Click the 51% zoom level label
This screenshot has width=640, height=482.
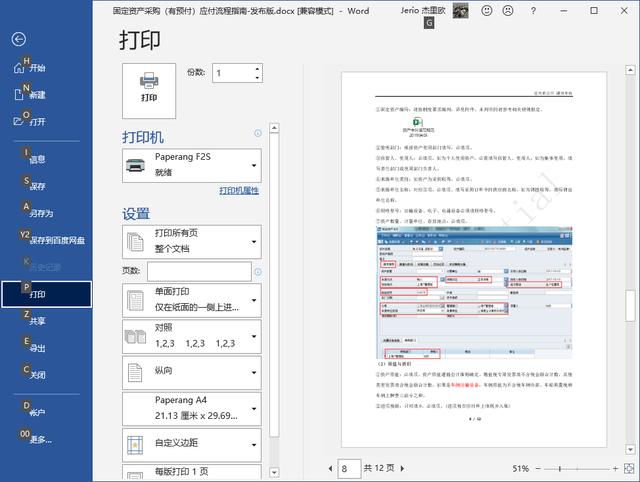(520, 469)
